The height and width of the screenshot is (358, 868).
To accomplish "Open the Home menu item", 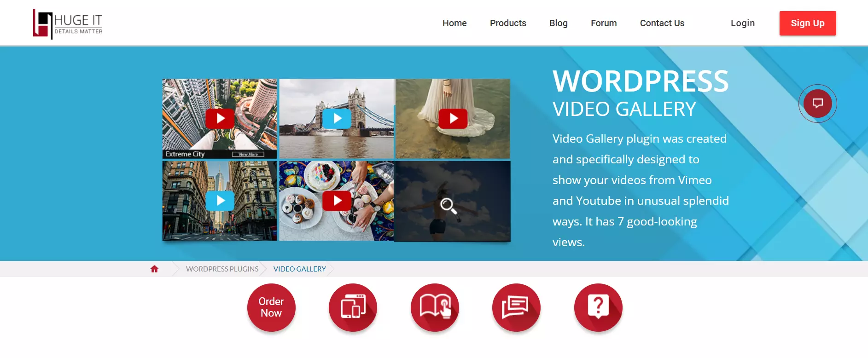I will (454, 23).
